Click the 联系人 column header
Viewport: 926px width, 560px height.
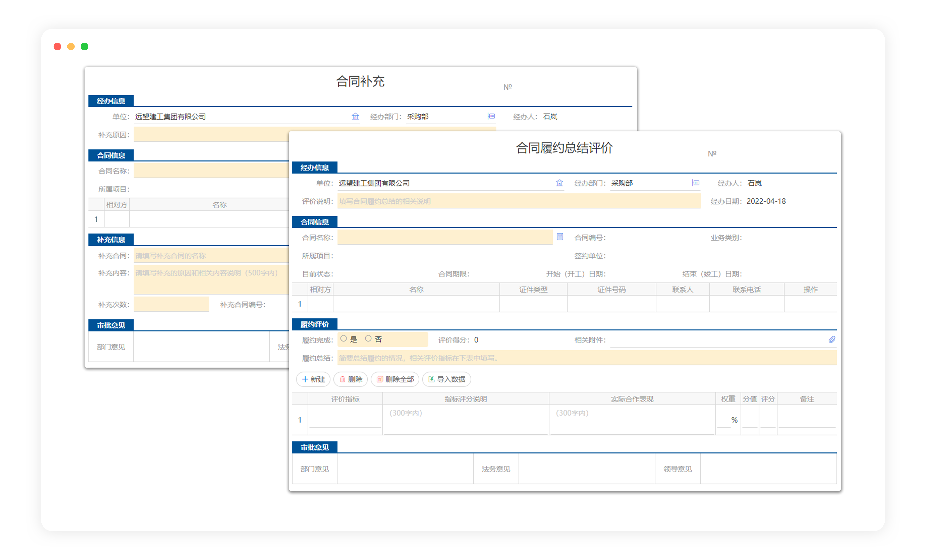tap(682, 289)
